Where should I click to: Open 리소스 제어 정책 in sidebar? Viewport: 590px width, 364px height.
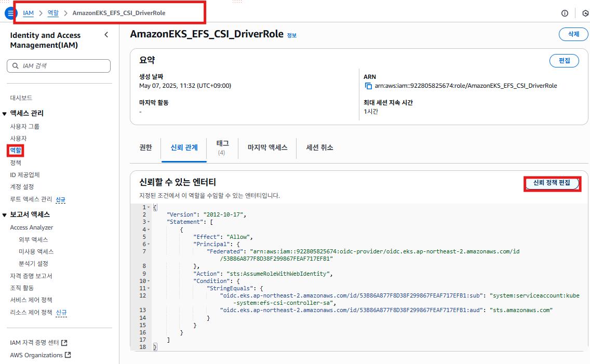point(31,313)
